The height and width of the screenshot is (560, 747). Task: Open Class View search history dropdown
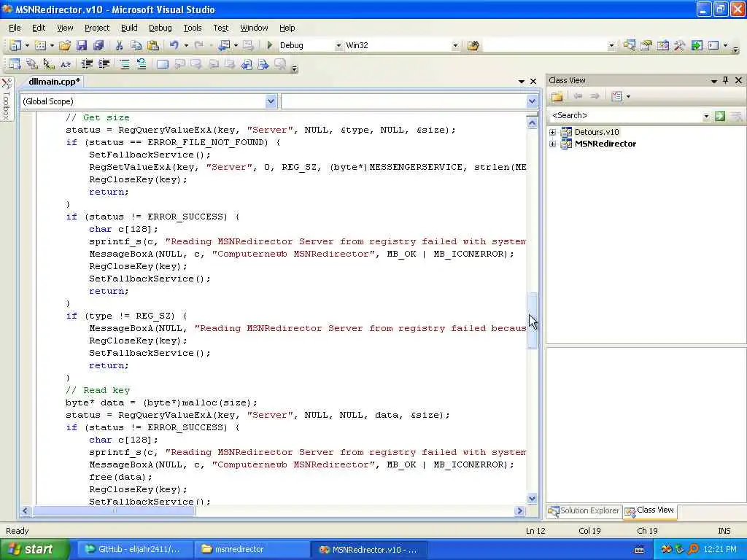coord(706,116)
